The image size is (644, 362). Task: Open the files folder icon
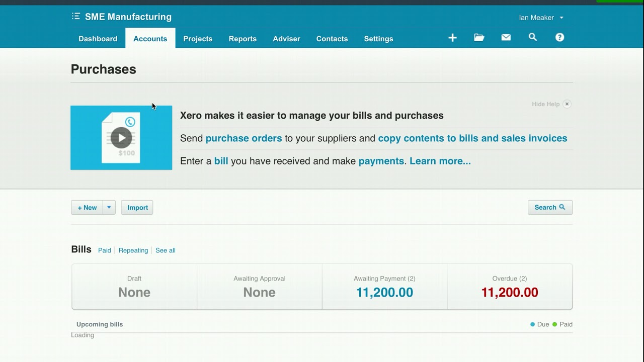[x=479, y=38]
